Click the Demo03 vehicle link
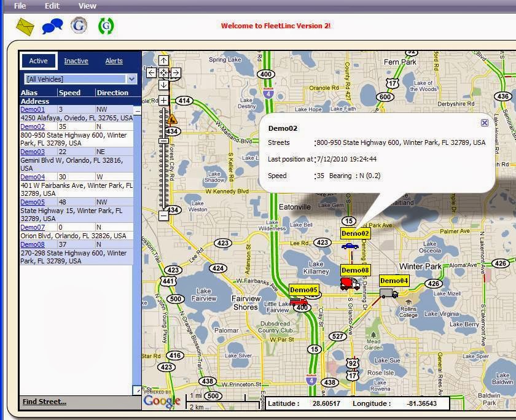516x420 pixels. click(33, 152)
